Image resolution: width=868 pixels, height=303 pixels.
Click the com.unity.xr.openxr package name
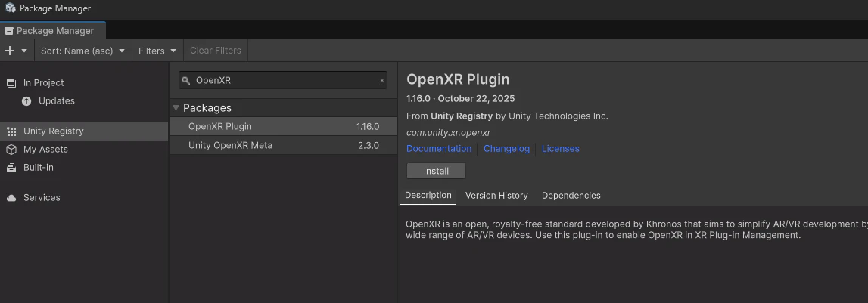449,133
